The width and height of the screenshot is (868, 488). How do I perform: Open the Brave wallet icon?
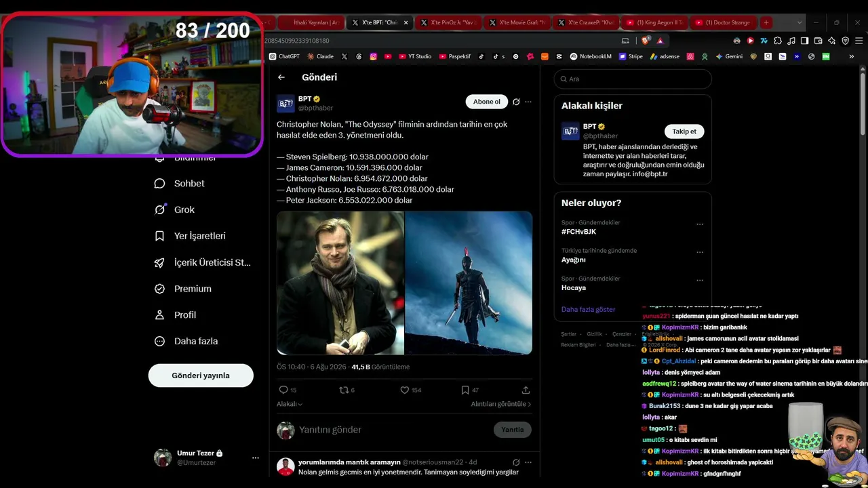click(x=818, y=41)
